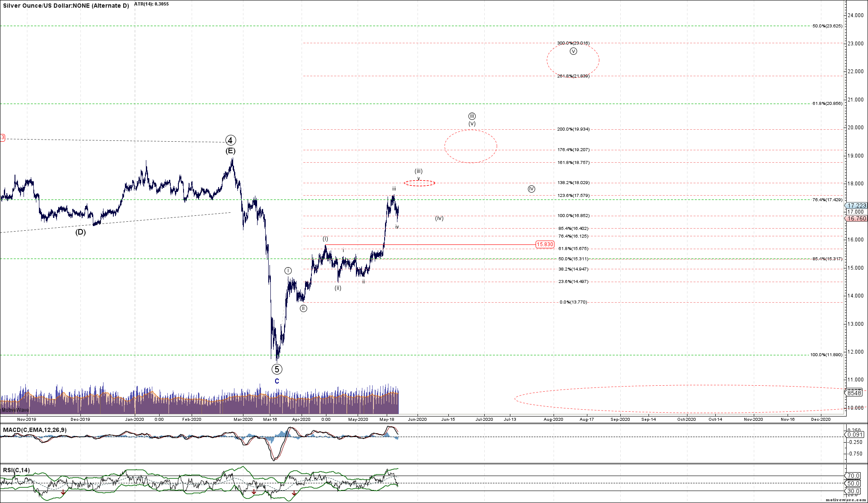Click the 85.4%(16.402) Fibonacci label
This screenshot has height=503, width=868.
point(573,229)
